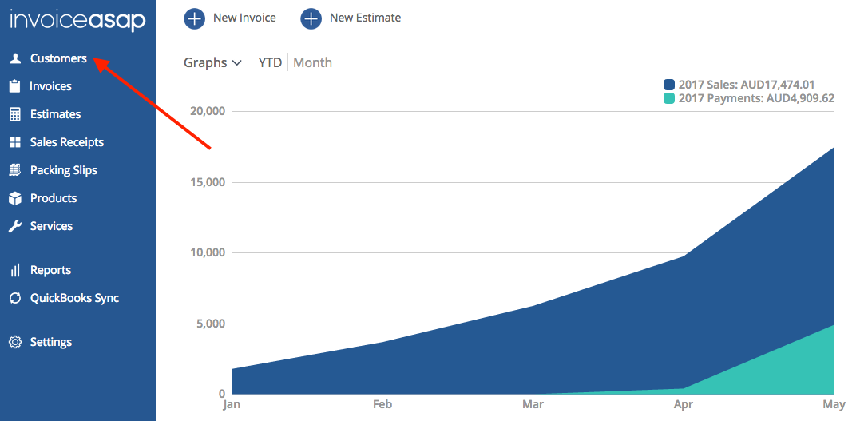Screen dimensions: 868x421
Task: Click the Products box icon
Action: (x=14, y=198)
